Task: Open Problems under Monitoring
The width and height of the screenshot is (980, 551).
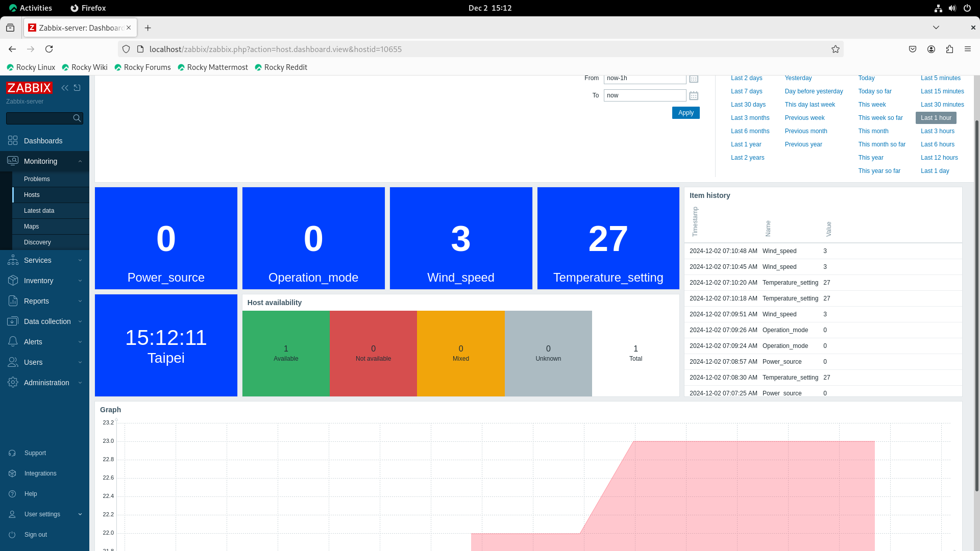Action: (37, 179)
